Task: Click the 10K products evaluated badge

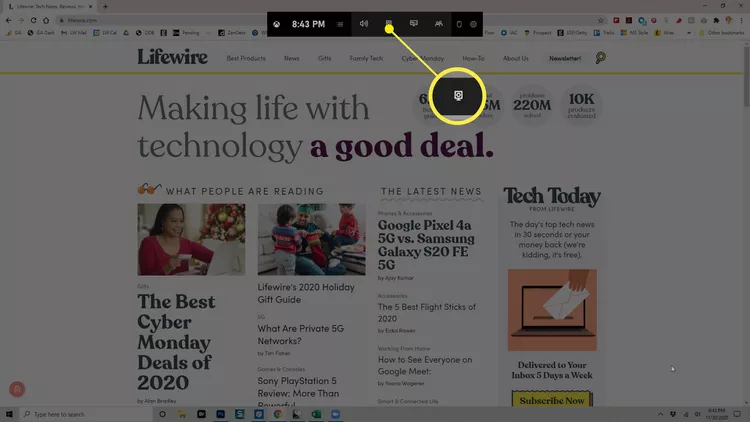Action: click(581, 105)
